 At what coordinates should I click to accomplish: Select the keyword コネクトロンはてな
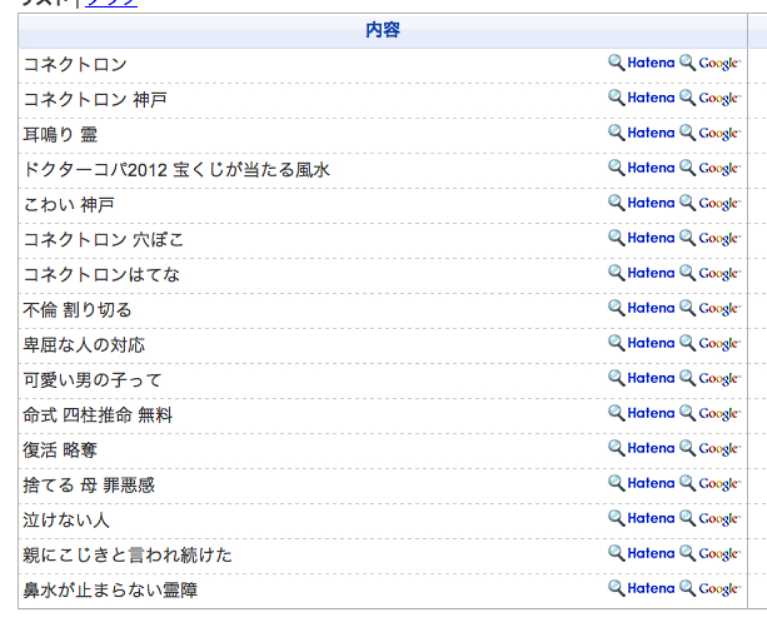[101, 275]
